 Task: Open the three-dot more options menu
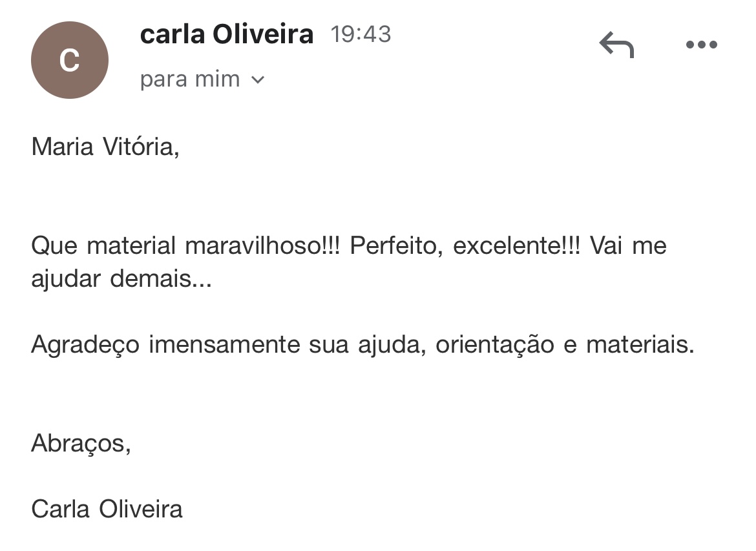pyautogui.click(x=702, y=45)
